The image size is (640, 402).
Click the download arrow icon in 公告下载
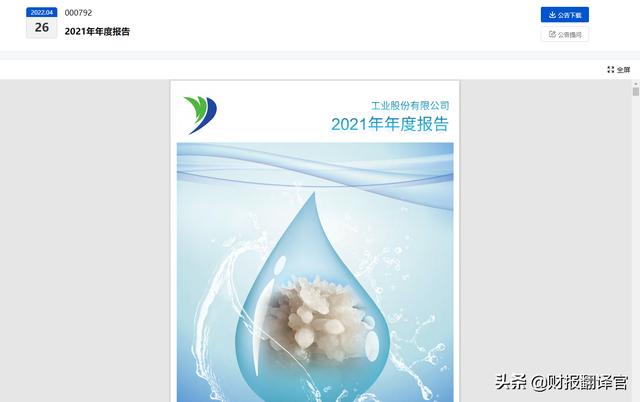click(552, 15)
